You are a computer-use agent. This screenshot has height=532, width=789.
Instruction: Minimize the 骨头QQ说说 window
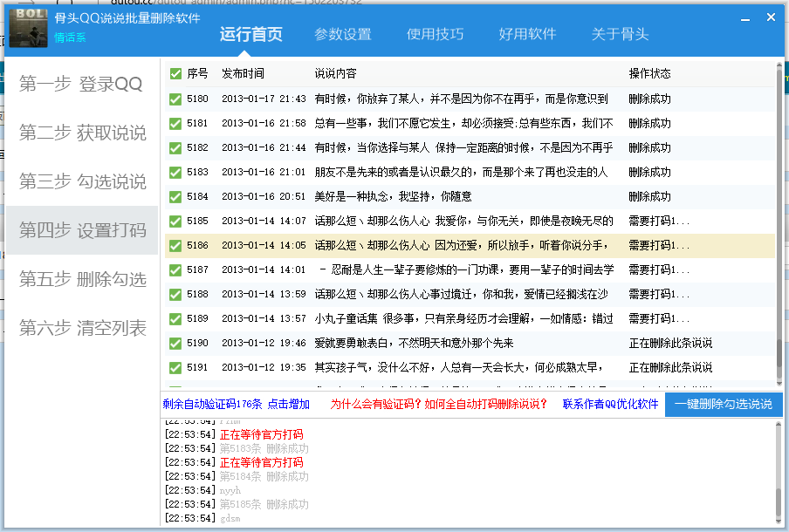click(745, 19)
